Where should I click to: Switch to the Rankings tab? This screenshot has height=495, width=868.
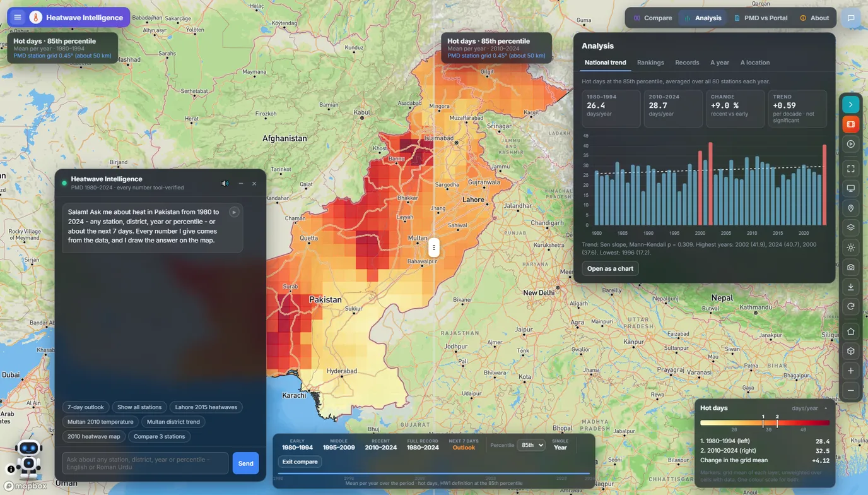coord(650,63)
